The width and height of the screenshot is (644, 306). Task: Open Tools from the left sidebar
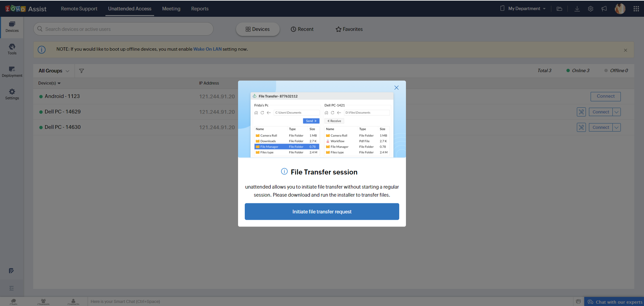pos(12,49)
